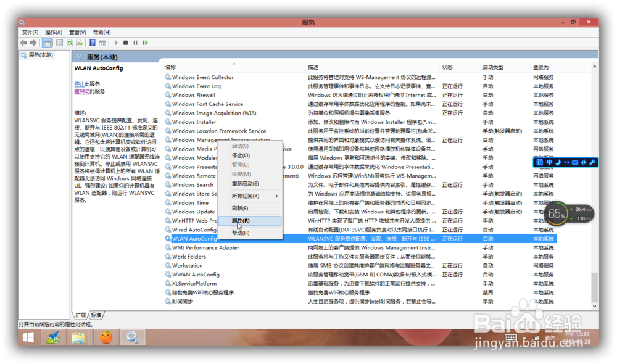This screenshot has height=364, width=617.
Task: Switch to the 扩展 tab
Action: click(81, 315)
